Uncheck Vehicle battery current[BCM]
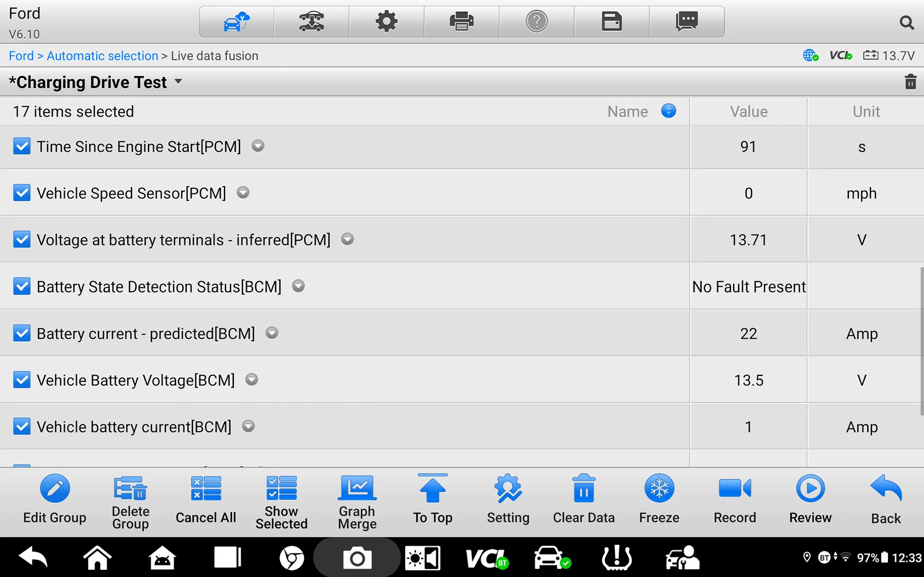The height and width of the screenshot is (577, 924). [22, 426]
